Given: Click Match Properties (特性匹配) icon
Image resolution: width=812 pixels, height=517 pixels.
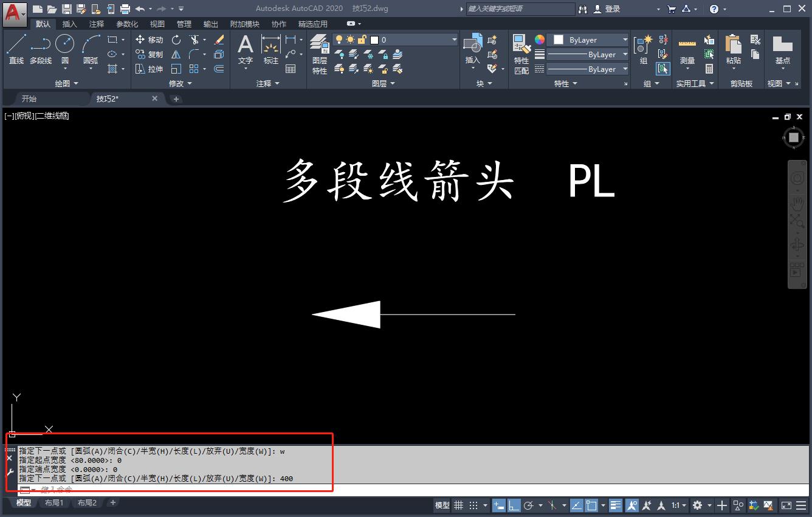Looking at the screenshot, I should [x=521, y=54].
